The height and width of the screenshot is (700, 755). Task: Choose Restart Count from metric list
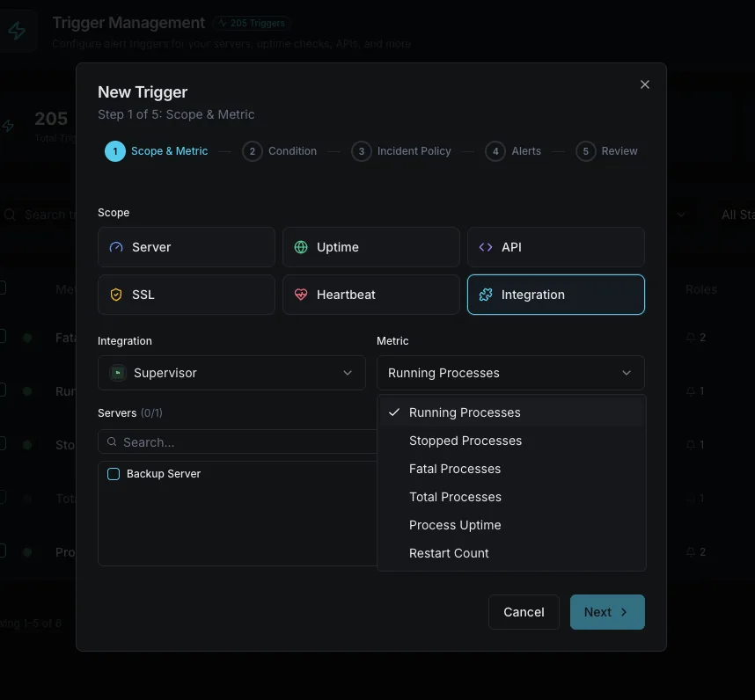pyautogui.click(x=511, y=553)
